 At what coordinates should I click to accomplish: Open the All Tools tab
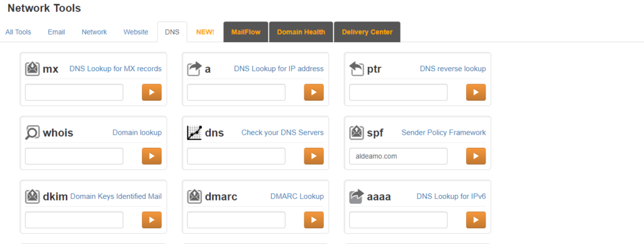pos(18,32)
